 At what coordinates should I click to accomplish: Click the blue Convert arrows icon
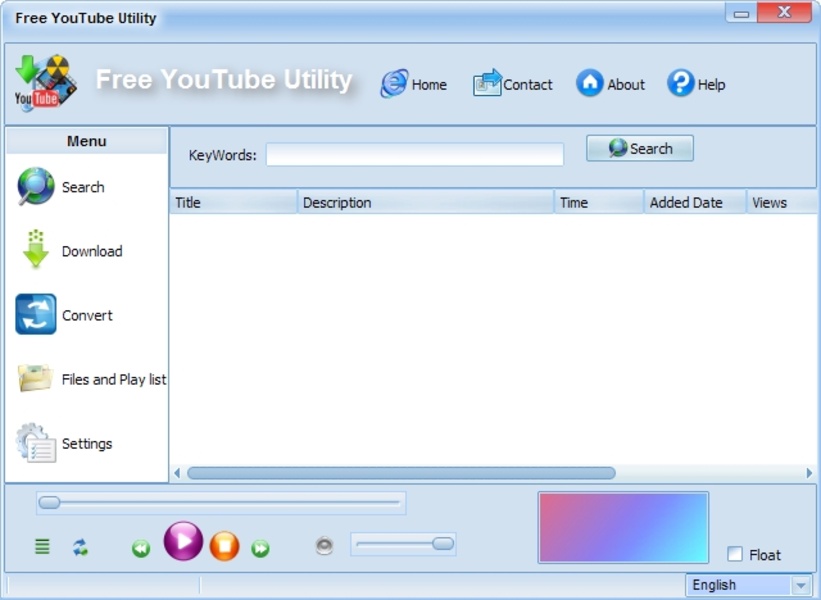pyautogui.click(x=36, y=314)
